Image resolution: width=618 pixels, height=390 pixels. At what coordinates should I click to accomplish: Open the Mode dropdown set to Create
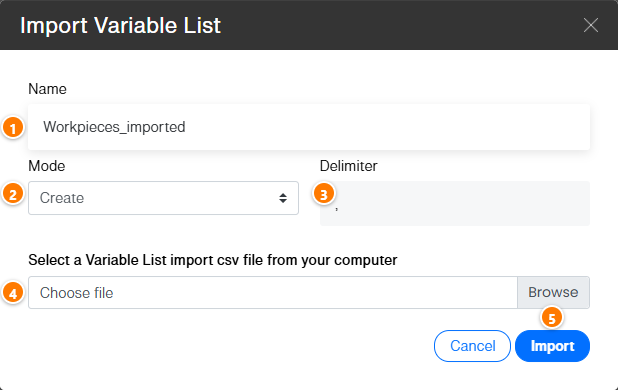click(163, 198)
